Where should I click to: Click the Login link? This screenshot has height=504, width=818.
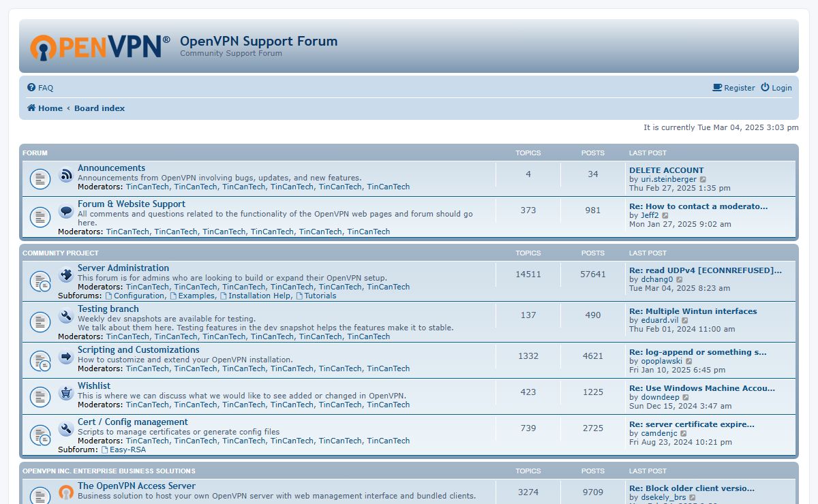pos(776,88)
